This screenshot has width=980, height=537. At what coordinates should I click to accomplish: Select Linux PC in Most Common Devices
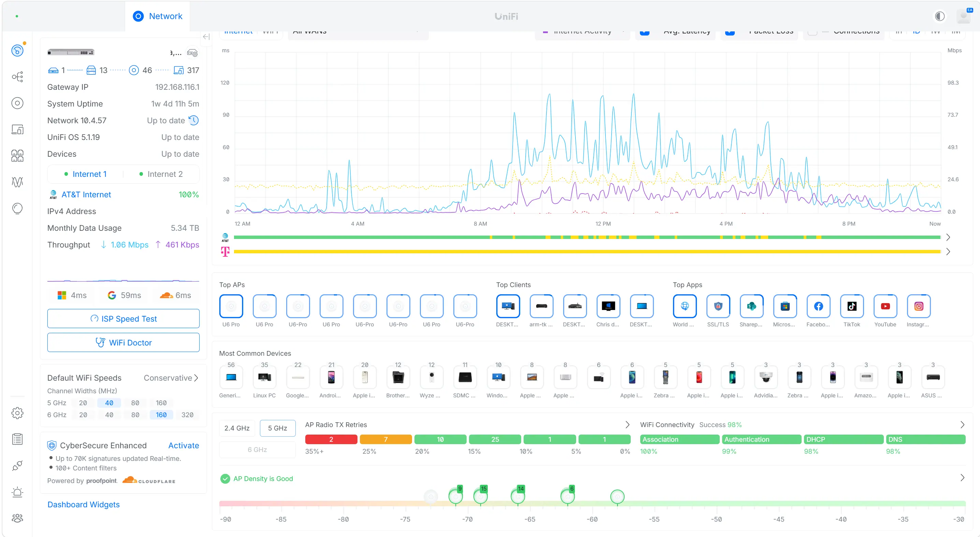click(x=264, y=378)
